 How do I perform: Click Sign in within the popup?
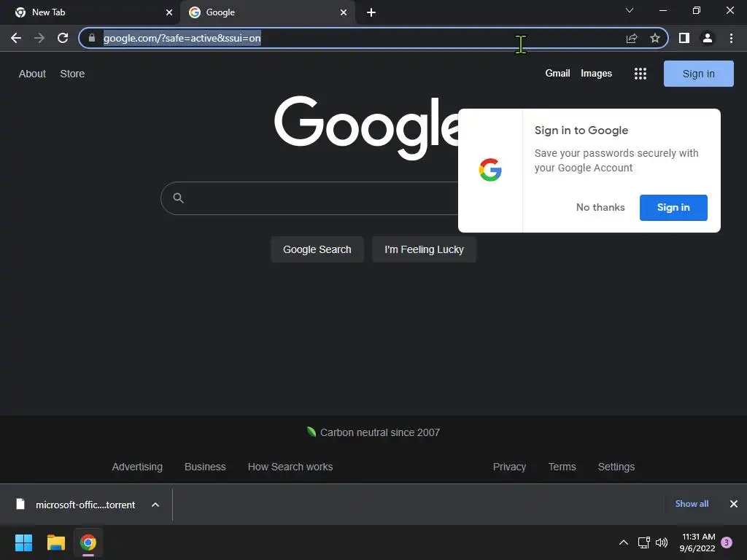pos(673,207)
